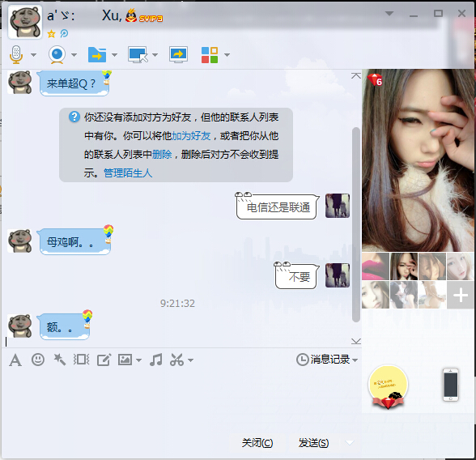Select third thumbnail in top photo row

point(432,266)
